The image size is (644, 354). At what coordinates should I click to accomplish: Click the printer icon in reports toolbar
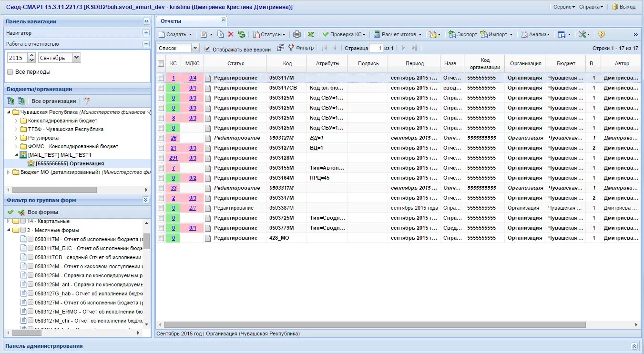(297, 34)
